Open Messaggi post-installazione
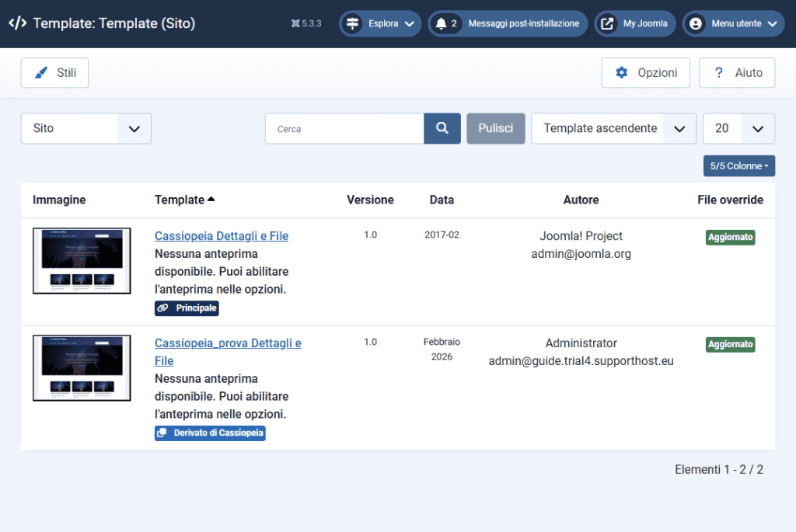This screenshot has width=796, height=532. [508, 23]
